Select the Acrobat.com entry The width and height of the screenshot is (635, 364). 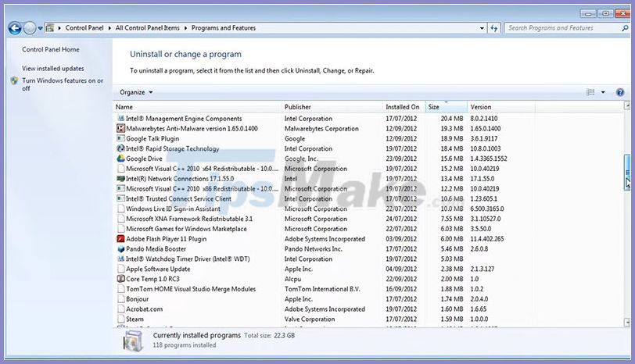pos(324,309)
